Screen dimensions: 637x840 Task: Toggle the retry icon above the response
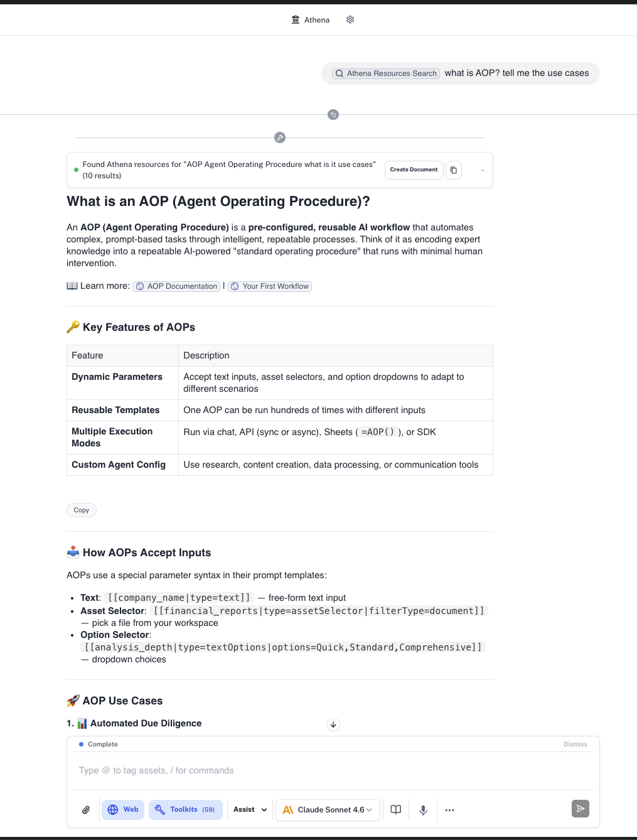point(333,114)
